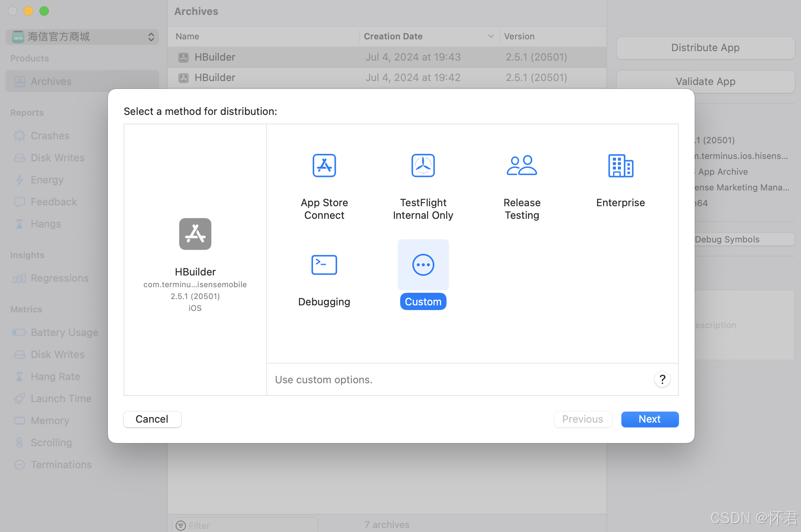The width and height of the screenshot is (801, 532).
Task: Open Crashes report in sidebar
Action: pos(50,136)
